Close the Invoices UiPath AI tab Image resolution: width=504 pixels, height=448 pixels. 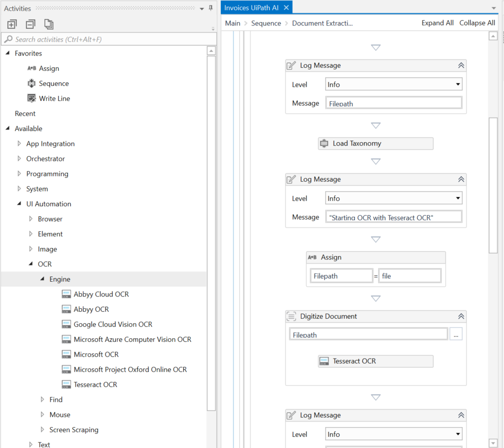click(286, 7)
